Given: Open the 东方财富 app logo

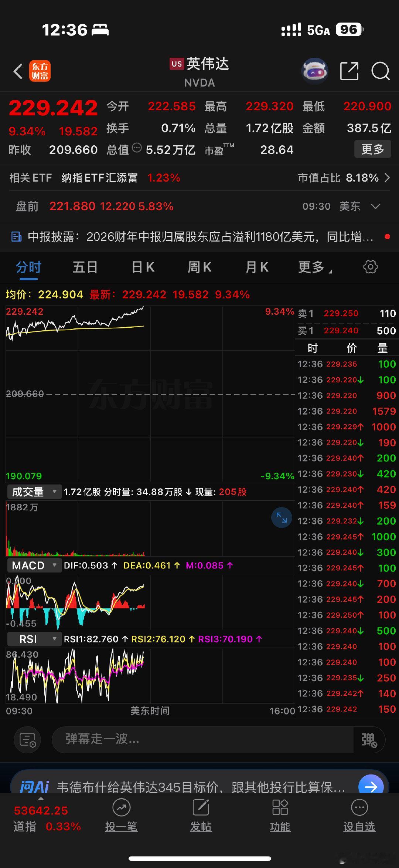Looking at the screenshot, I should click(40, 71).
